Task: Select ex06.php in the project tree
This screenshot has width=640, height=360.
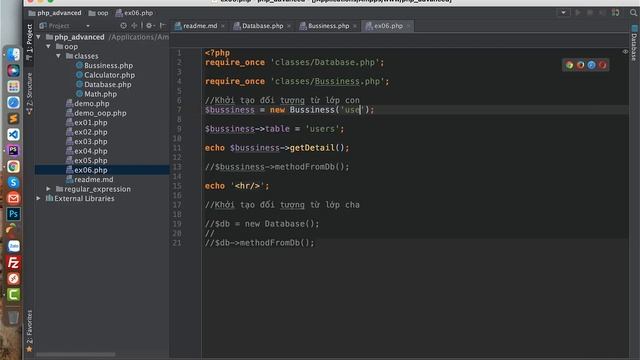Action: pyautogui.click(x=87, y=170)
